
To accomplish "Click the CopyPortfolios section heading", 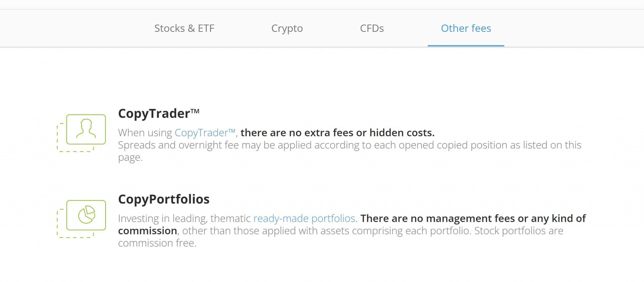I will point(164,199).
